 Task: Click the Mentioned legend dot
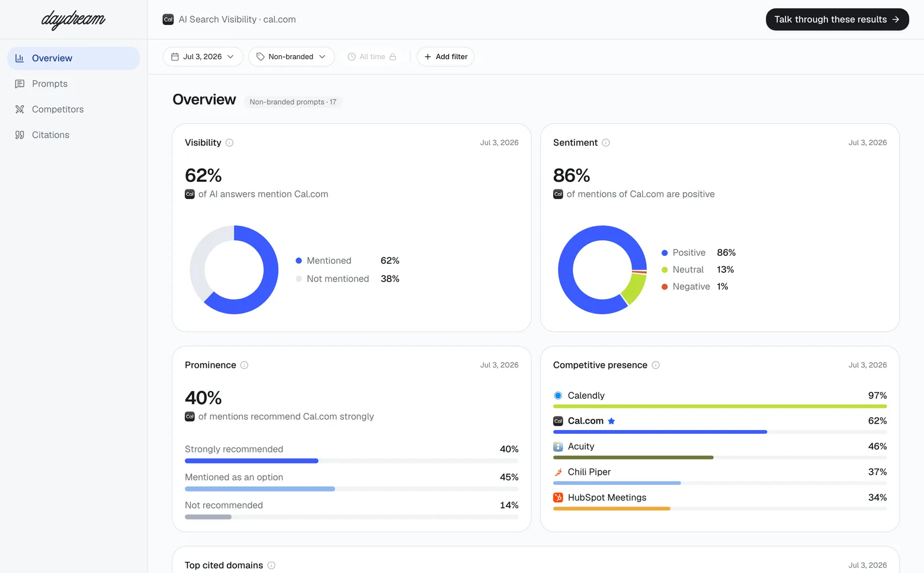tap(299, 261)
